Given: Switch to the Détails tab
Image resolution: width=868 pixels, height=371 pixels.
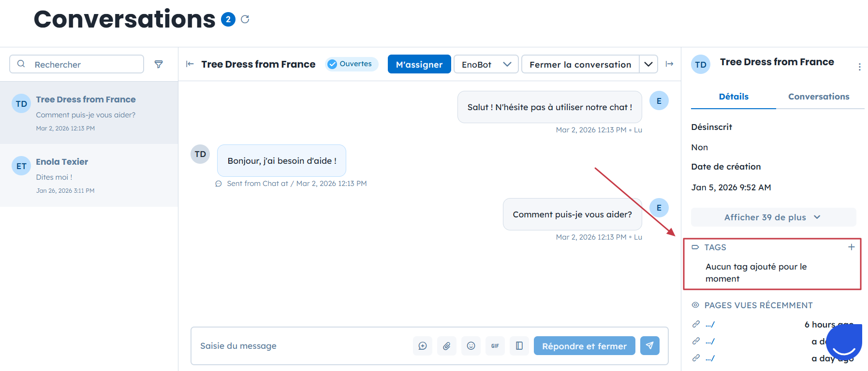Looking at the screenshot, I should coord(734,97).
